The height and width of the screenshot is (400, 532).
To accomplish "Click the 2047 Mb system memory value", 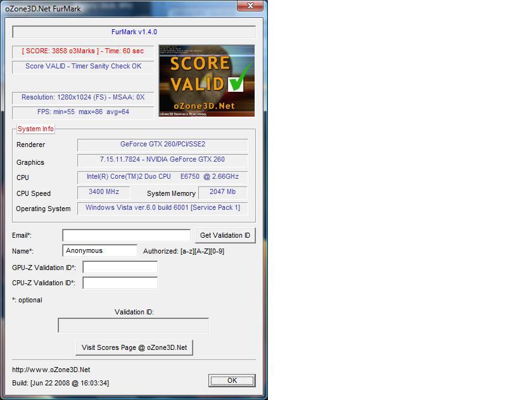I will pyautogui.click(x=222, y=191).
